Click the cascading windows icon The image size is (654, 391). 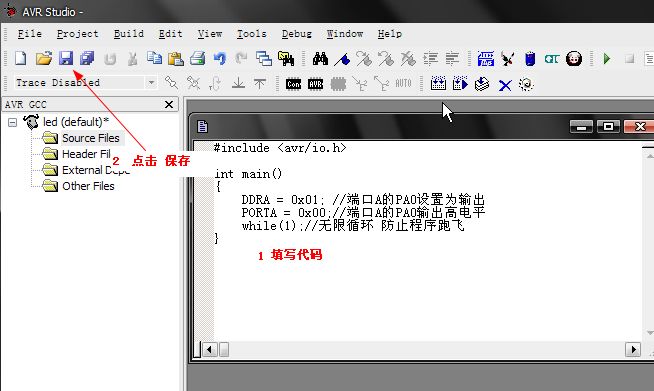click(264, 59)
